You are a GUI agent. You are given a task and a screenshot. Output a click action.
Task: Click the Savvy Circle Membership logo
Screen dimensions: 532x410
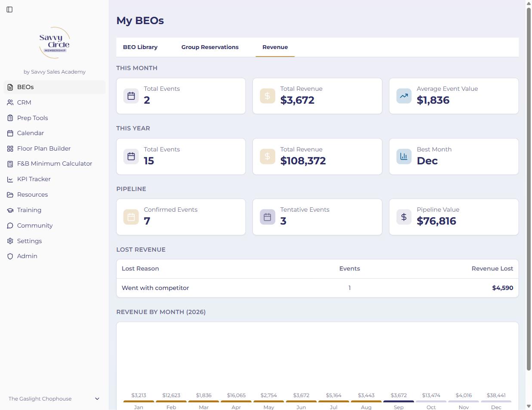[x=55, y=43]
